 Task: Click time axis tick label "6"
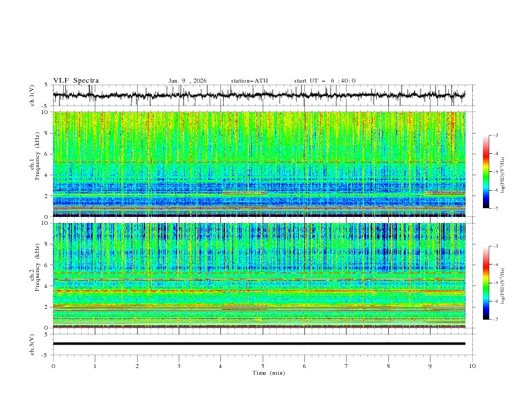pyautogui.click(x=305, y=366)
